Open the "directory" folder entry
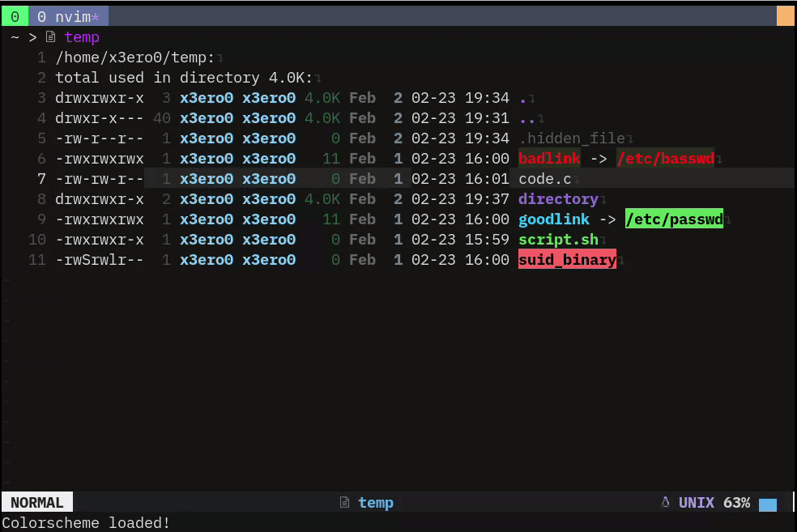Screen dimensions: 797x532 pyautogui.click(x=558, y=199)
